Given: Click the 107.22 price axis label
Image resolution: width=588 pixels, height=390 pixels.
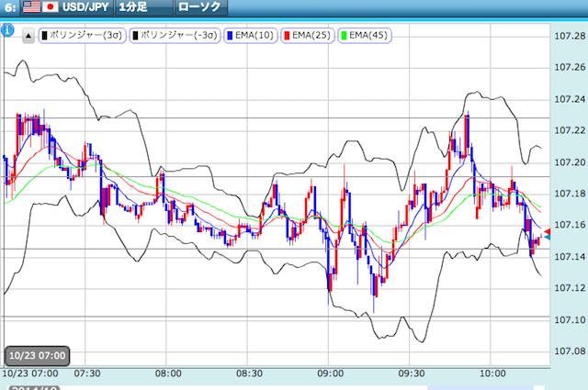Looking at the screenshot, I should 570,130.
